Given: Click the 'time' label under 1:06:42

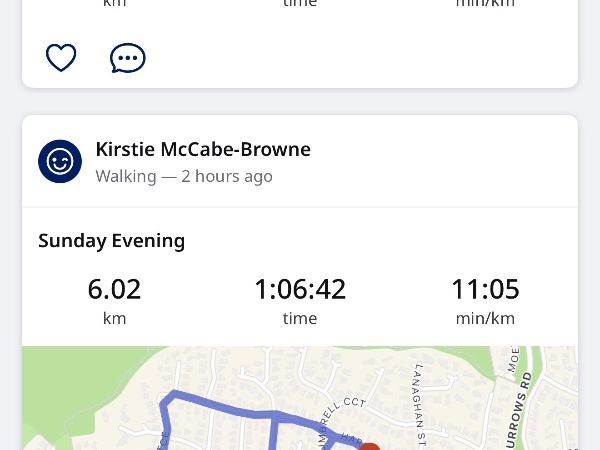Looking at the screenshot, I should [x=300, y=318].
